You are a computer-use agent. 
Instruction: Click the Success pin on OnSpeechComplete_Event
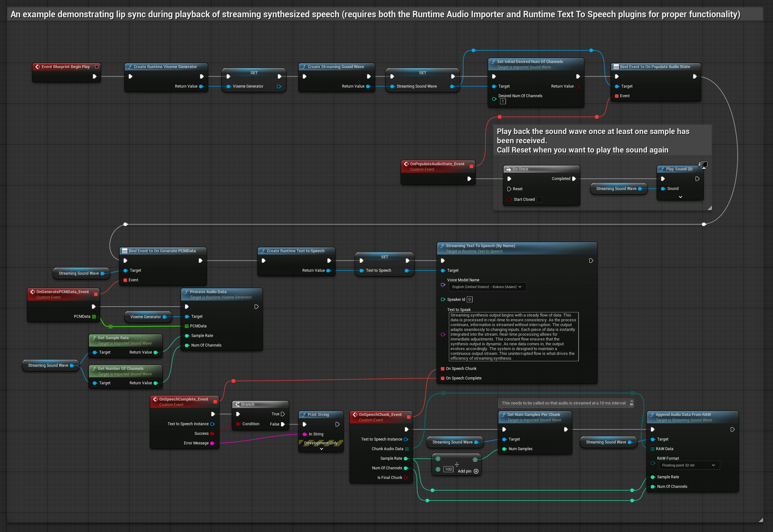pos(212,434)
